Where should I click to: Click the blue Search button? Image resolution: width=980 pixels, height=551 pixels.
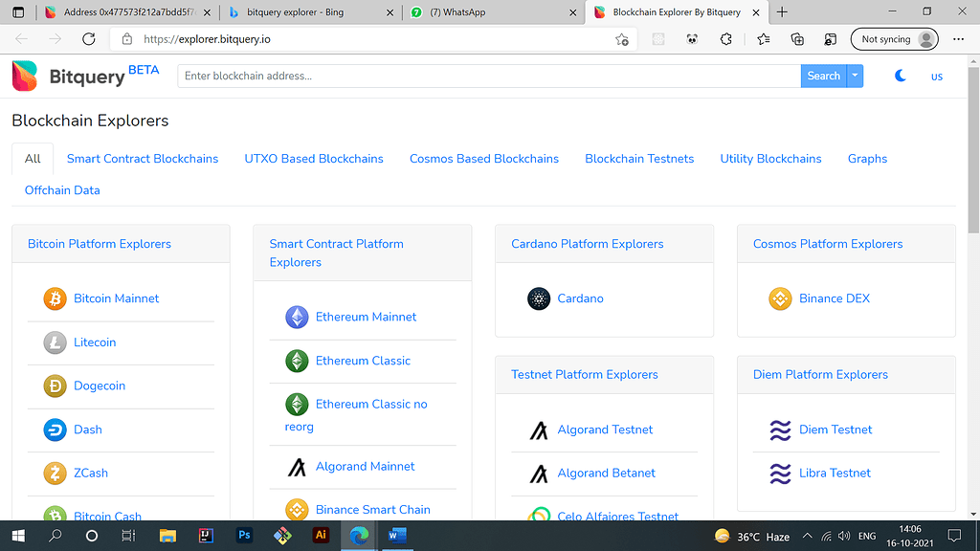click(x=824, y=75)
